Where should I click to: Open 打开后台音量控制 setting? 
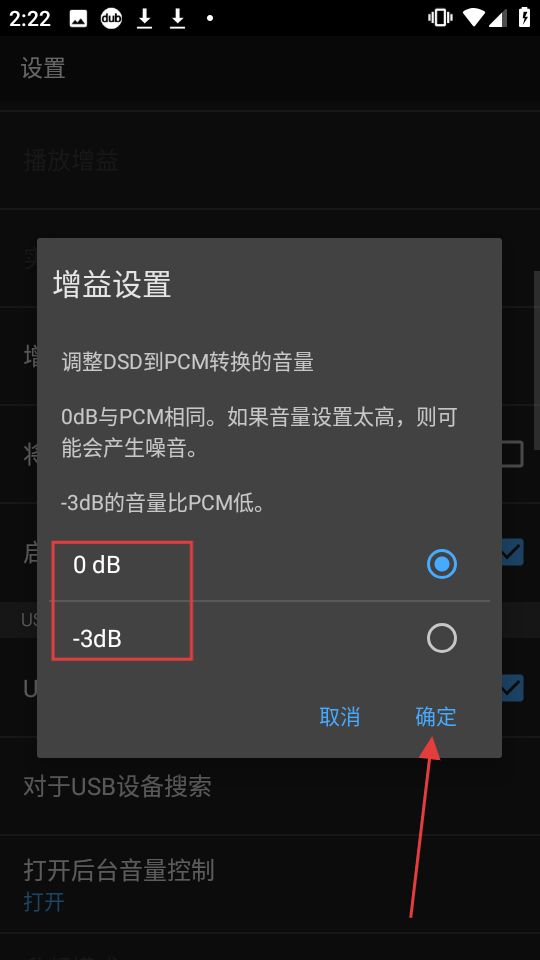click(x=270, y=884)
